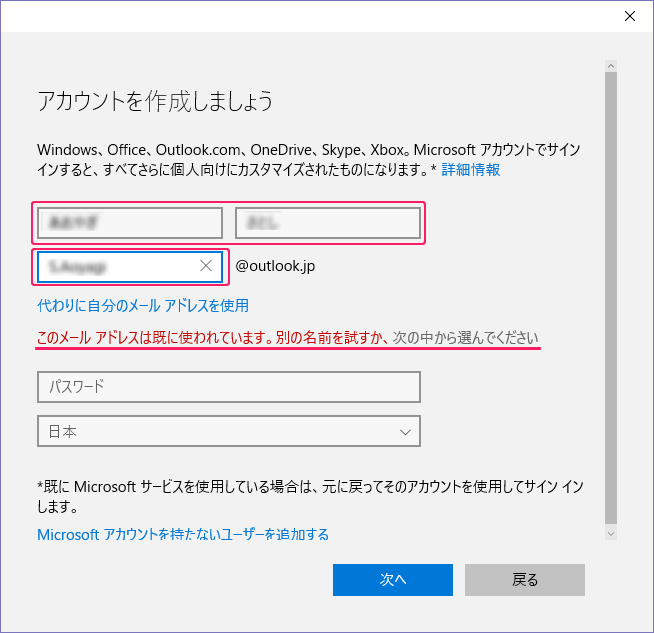Screen dimensions: 654x633
Task: Open the 詳細情報 link
Action: 470,170
